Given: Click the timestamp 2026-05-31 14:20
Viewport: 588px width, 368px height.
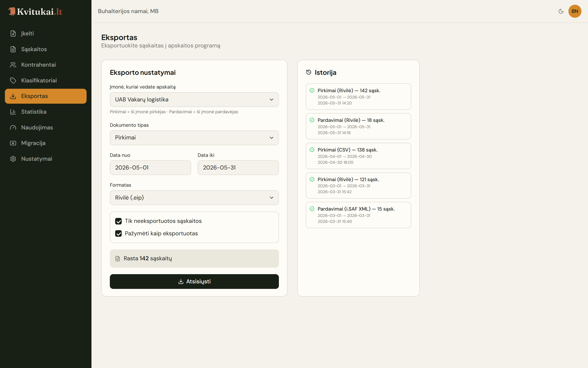Looking at the screenshot, I should point(335,103).
